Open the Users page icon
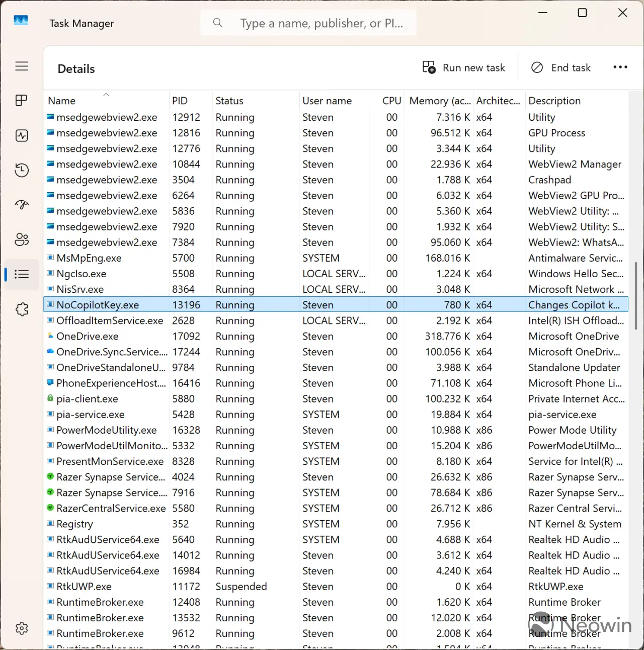 tap(22, 239)
